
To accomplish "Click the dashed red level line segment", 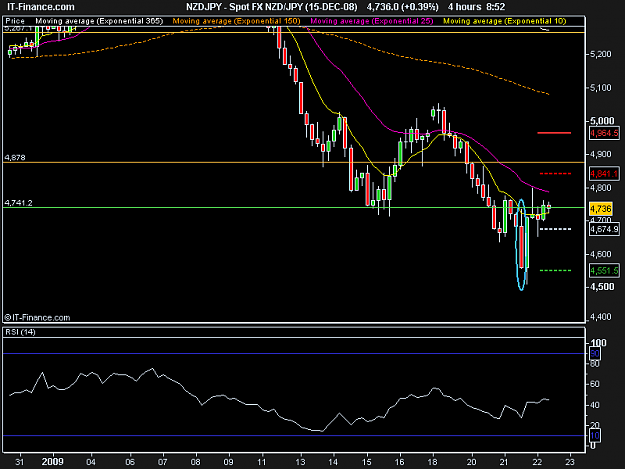I will coord(555,174).
